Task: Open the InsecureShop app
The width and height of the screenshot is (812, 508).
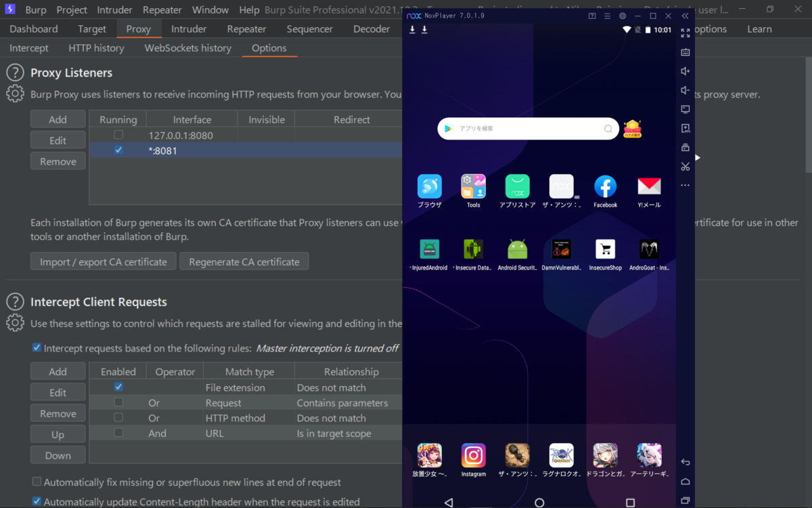Action: pyautogui.click(x=605, y=249)
